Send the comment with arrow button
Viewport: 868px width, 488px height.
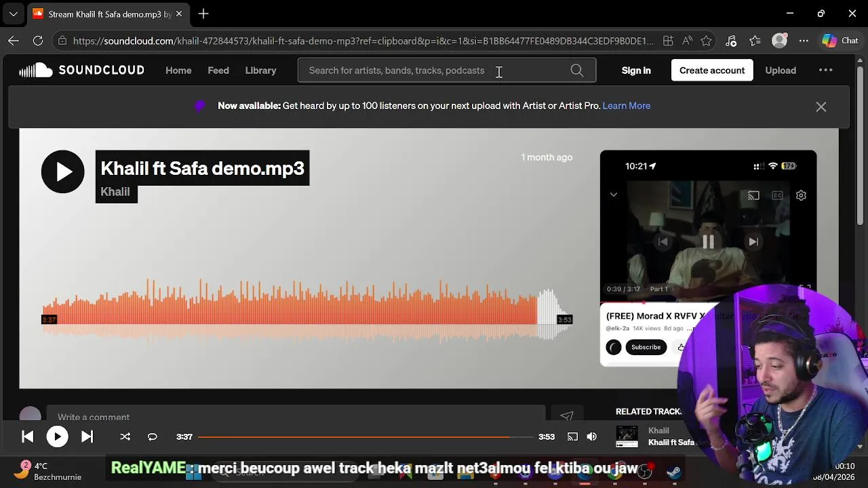click(x=567, y=416)
